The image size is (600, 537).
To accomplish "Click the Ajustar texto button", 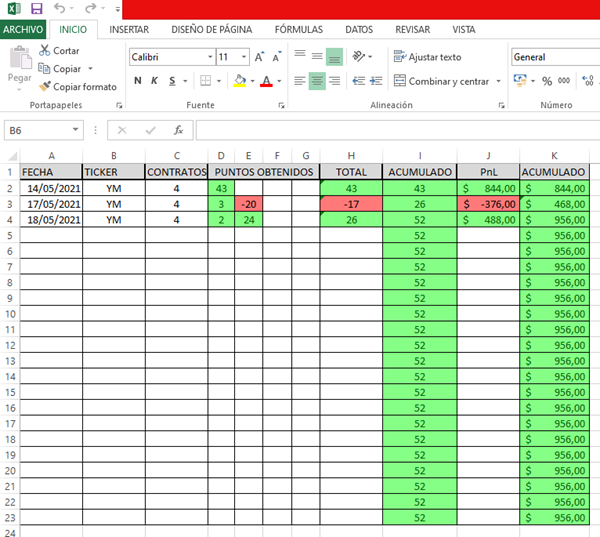I will tap(428, 57).
